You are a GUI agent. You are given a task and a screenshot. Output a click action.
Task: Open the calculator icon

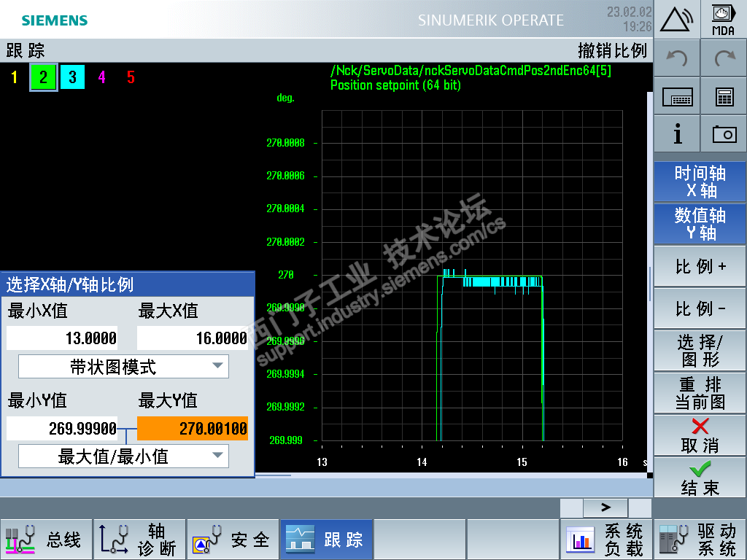pos(724,97)
